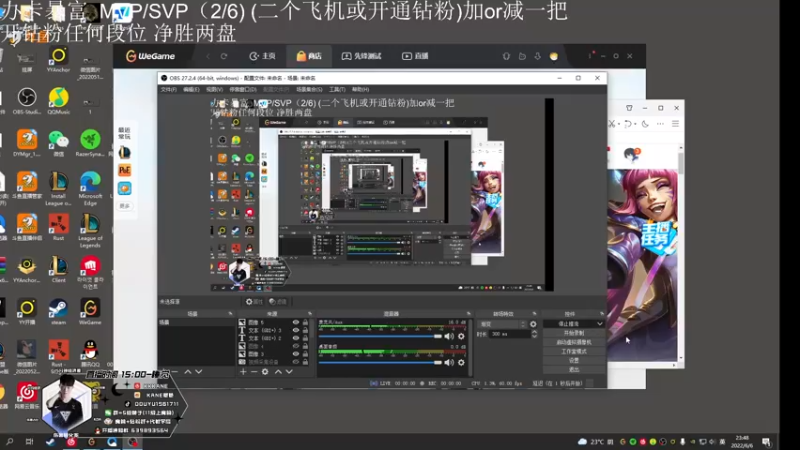This screenshot has height=450, width=800.
Task: Toggle visibility of 文本 (GDI+) 3 source
Action: click(x=295, y=330)
